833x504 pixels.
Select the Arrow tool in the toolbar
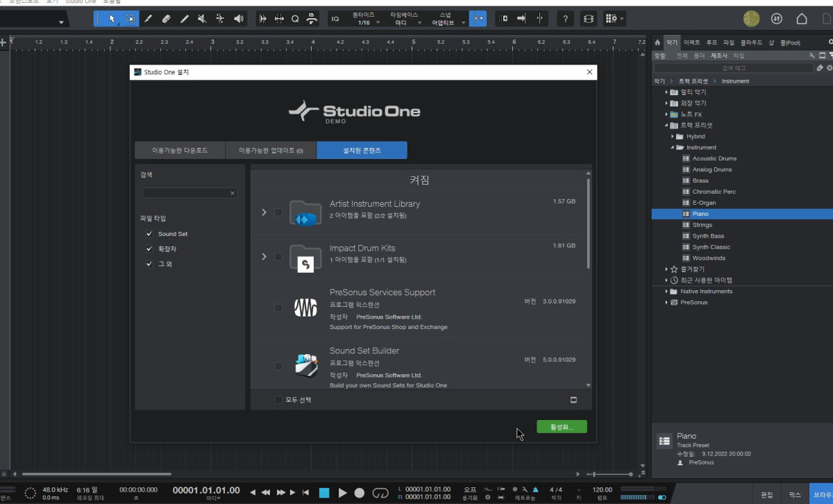click(x=112, y=19)
